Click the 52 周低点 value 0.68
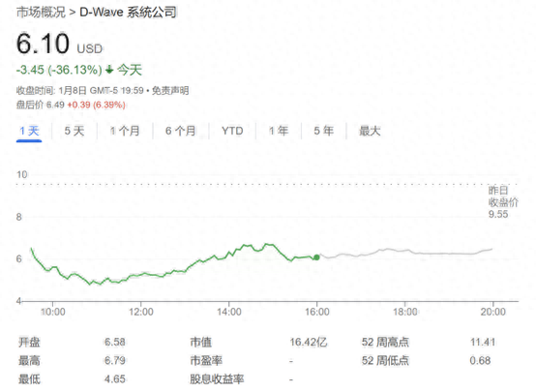The width and height of the screenshot is (536, 392). pyautogui.click(x=480, y=360)
